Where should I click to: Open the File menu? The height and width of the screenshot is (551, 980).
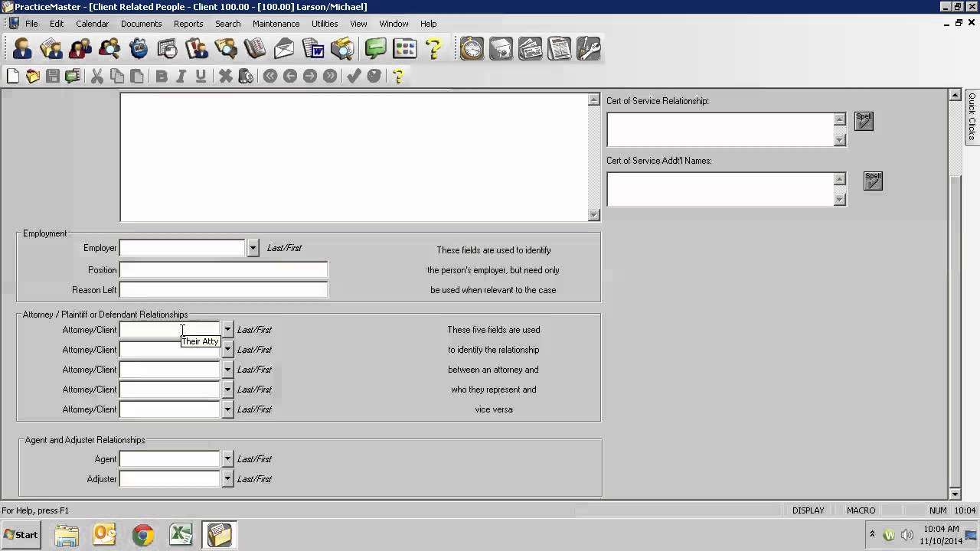point(31,24)
